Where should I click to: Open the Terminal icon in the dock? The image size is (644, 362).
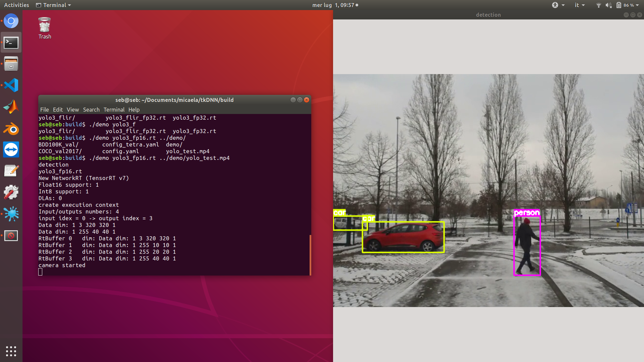click(11, 43)
